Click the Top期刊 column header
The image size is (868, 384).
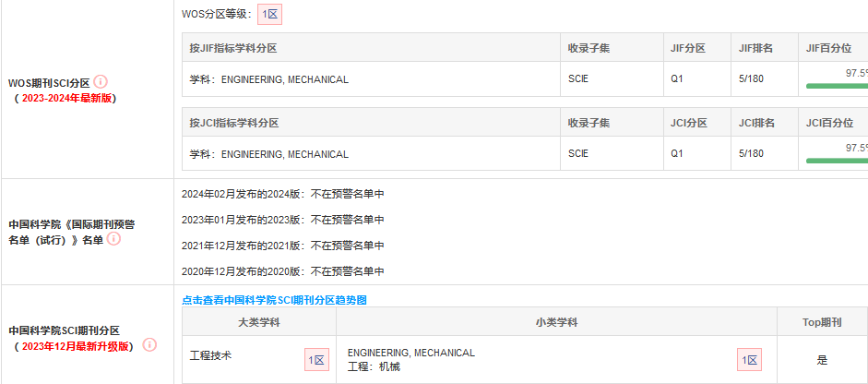click(x=822, y=322)
